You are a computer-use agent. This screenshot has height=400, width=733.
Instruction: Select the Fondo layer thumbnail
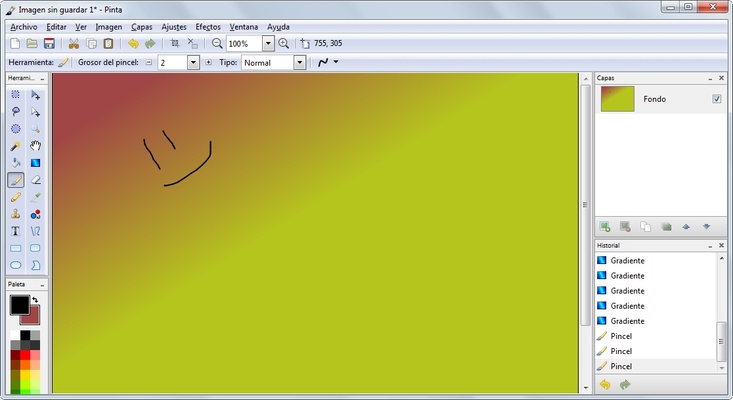click(x=617, y=99)
